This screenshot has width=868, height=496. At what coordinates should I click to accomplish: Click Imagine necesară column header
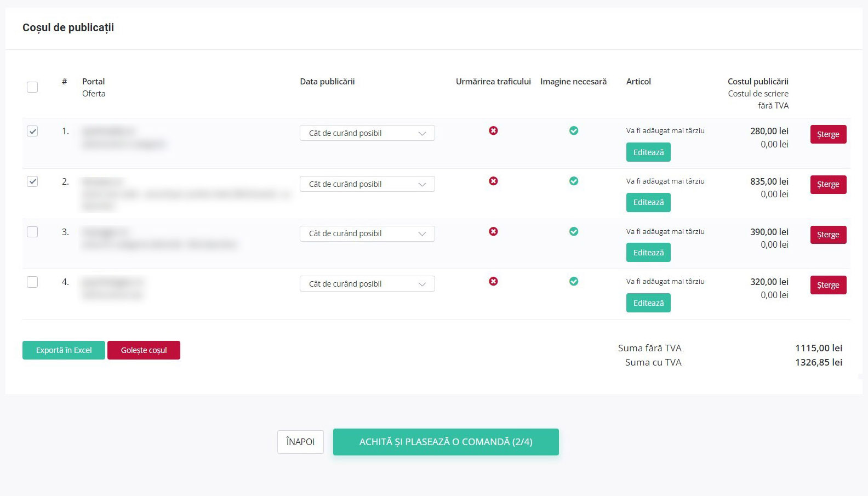point(573,82)
